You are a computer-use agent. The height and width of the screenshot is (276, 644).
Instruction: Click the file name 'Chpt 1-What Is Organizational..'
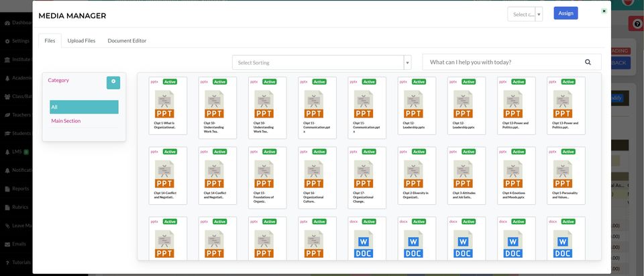click(165, 125)
